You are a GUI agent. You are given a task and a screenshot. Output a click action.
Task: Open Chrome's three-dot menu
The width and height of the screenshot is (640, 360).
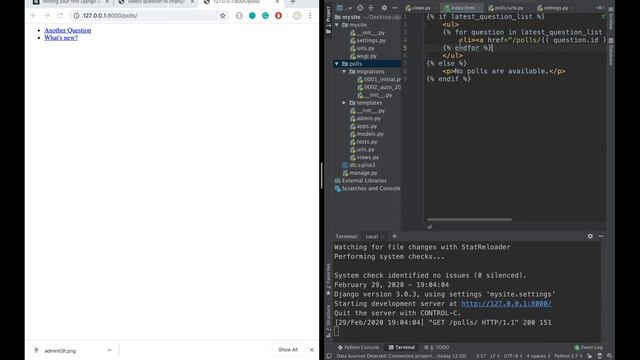pos(310,16)
